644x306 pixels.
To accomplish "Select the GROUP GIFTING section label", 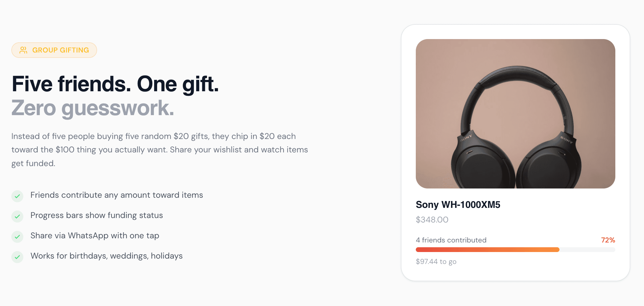I will [54, 50].
